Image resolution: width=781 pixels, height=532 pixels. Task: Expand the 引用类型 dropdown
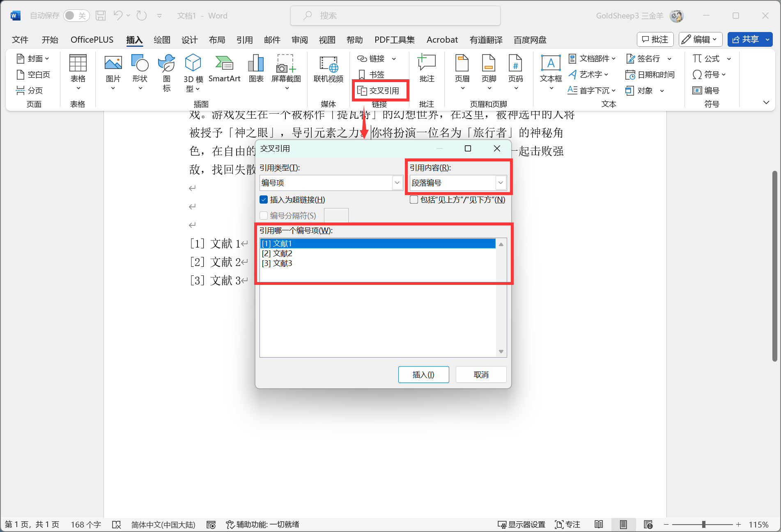[x=397, y=183]
